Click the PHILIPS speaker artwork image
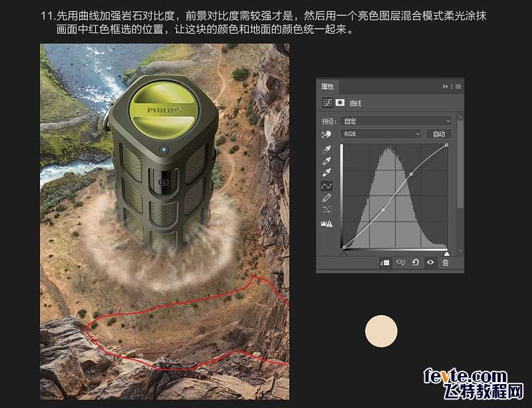 tap(164, 221)
